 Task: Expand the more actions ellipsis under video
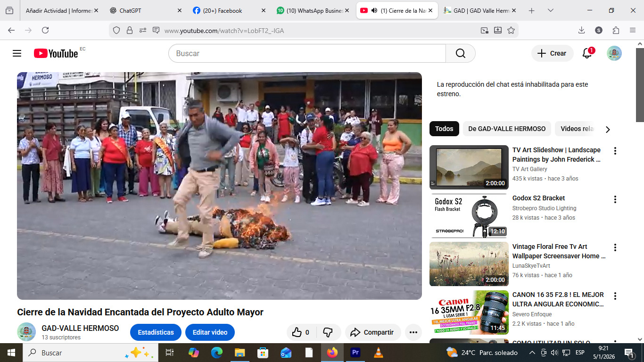pos(413,332)
